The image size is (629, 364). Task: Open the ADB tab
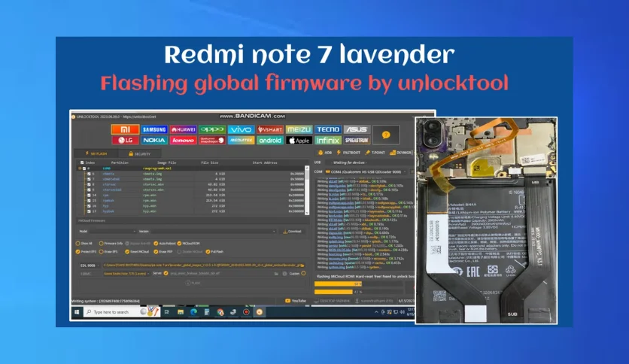(325, 153)
